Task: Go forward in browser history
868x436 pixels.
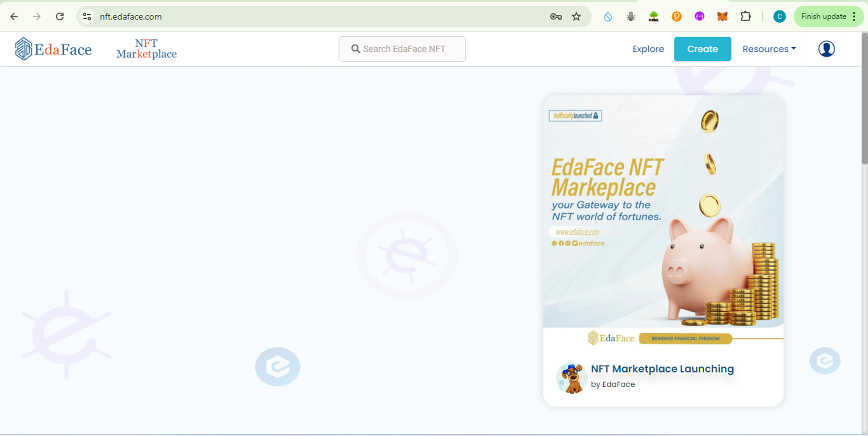Action: 37,17
